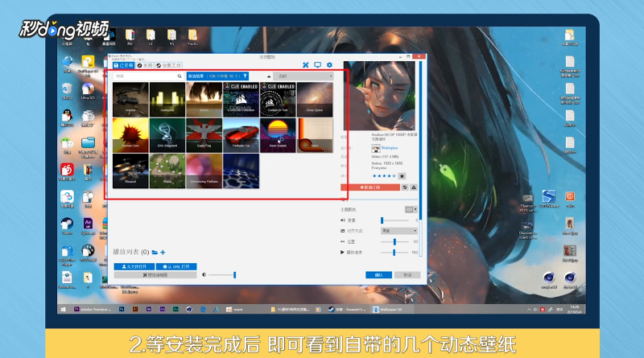Adjust the playback speed slider
The image size is (644, 358).
[394, 252]
